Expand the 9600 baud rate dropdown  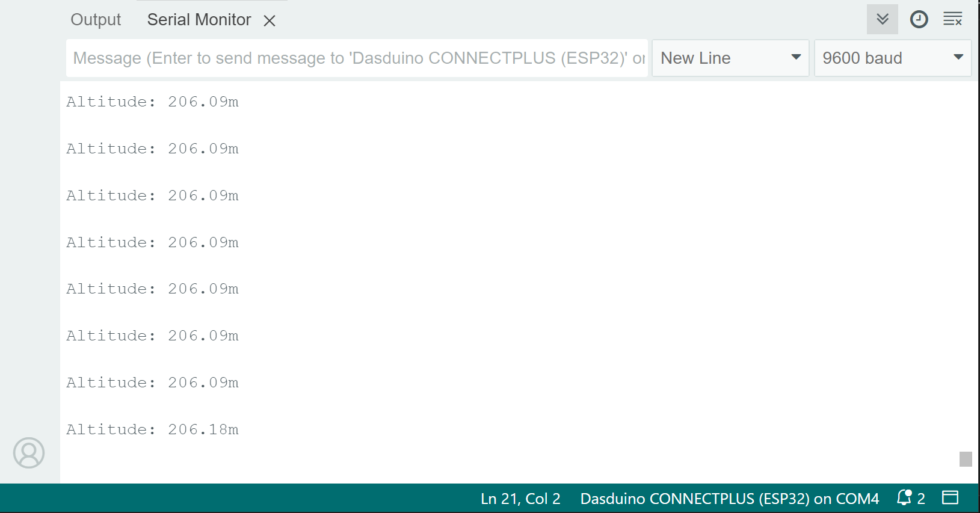(x=892, y=58)
